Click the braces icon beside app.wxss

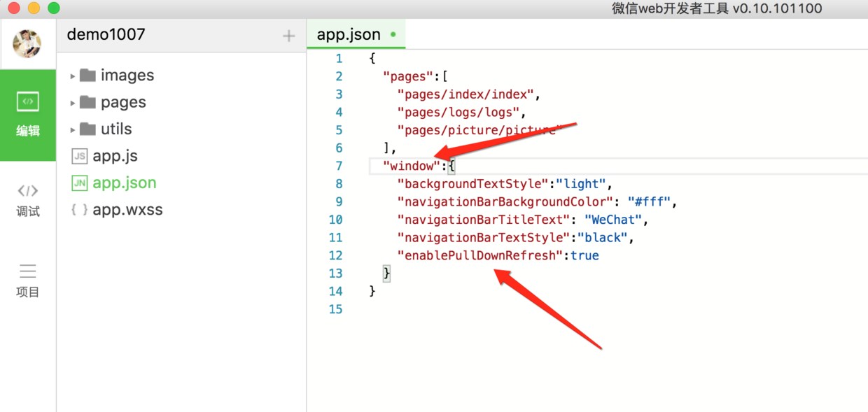[80, 209]
